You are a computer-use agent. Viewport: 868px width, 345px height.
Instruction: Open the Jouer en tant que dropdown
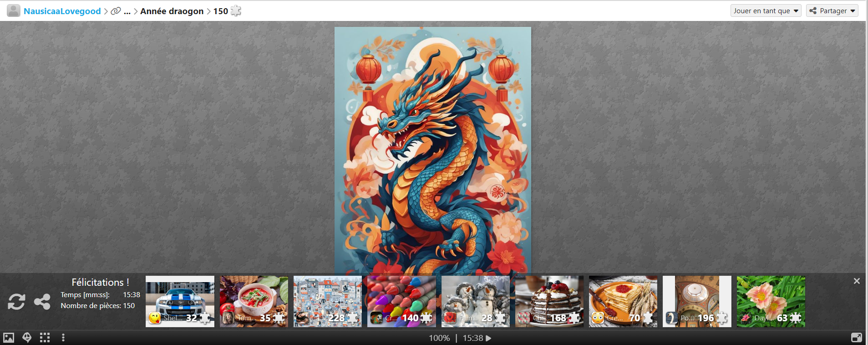coord(766,10)
